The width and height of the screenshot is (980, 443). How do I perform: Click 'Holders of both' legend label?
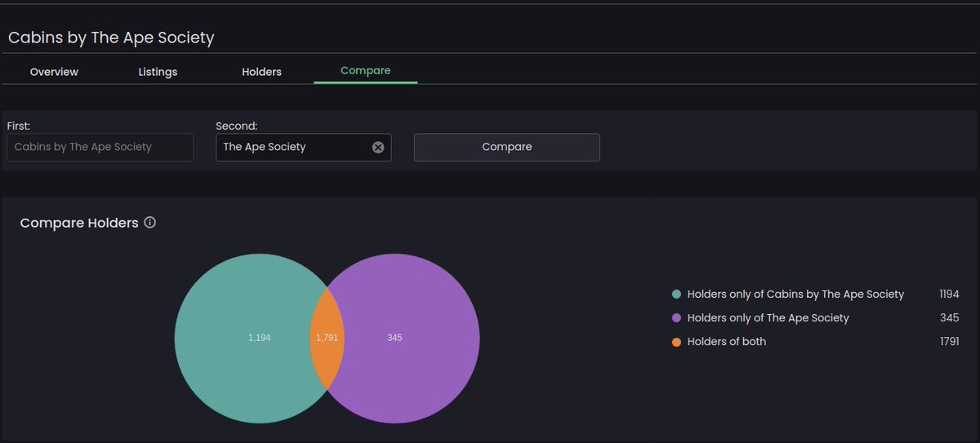[x=727, y=341]
